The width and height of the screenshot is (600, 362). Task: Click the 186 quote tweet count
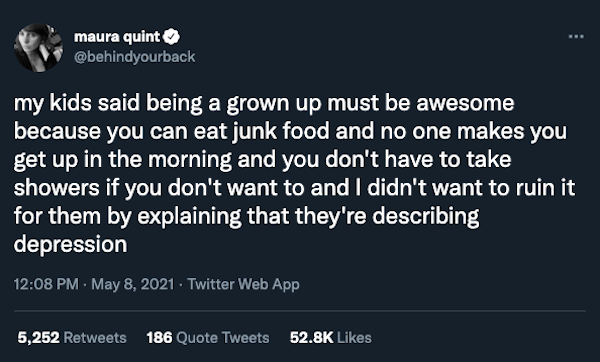pyautogui.click(x=159, y=338)
